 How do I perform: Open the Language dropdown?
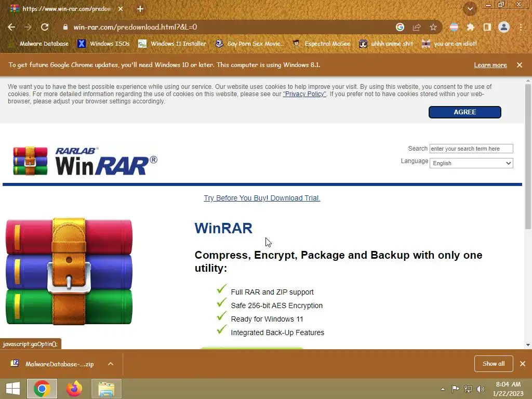point(471,163)
